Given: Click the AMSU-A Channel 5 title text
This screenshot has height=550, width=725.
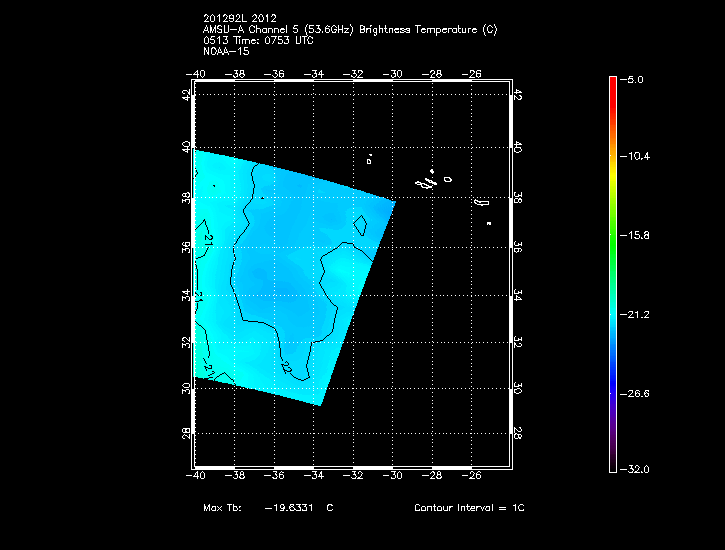Looking at the screenshot, I should coord(349,30).
